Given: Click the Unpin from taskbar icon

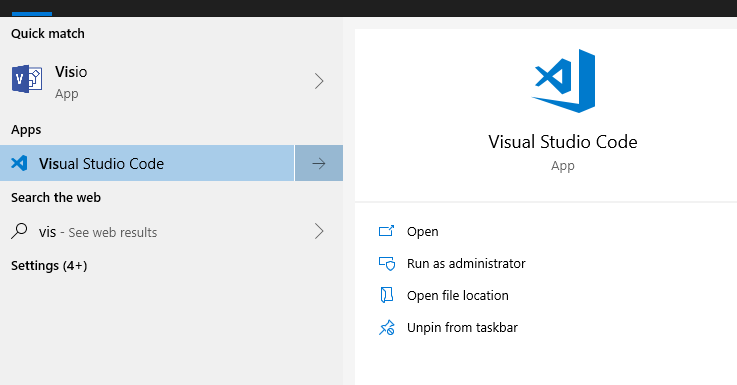Looking at the screenshot, I should [x=387, y=328].
